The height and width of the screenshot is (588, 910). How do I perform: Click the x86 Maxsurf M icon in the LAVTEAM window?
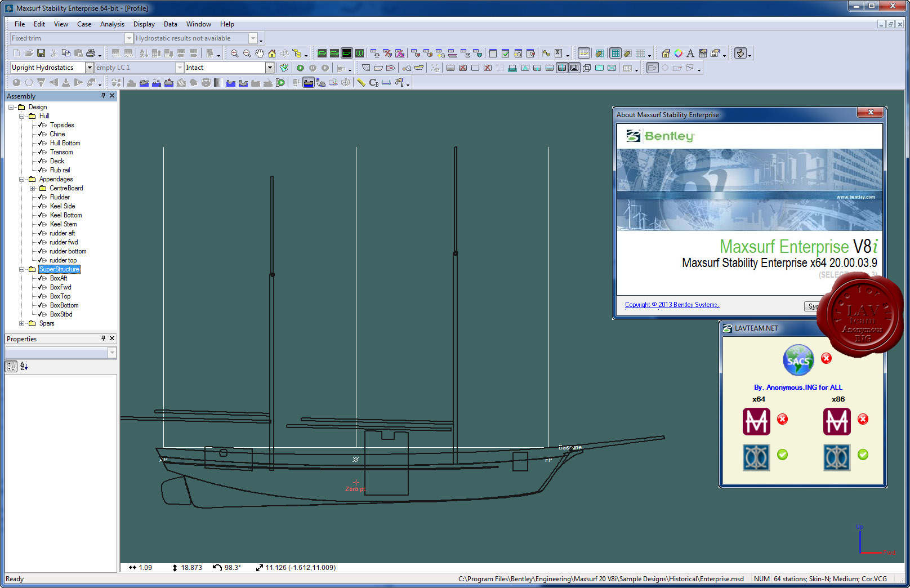point(837,421)
